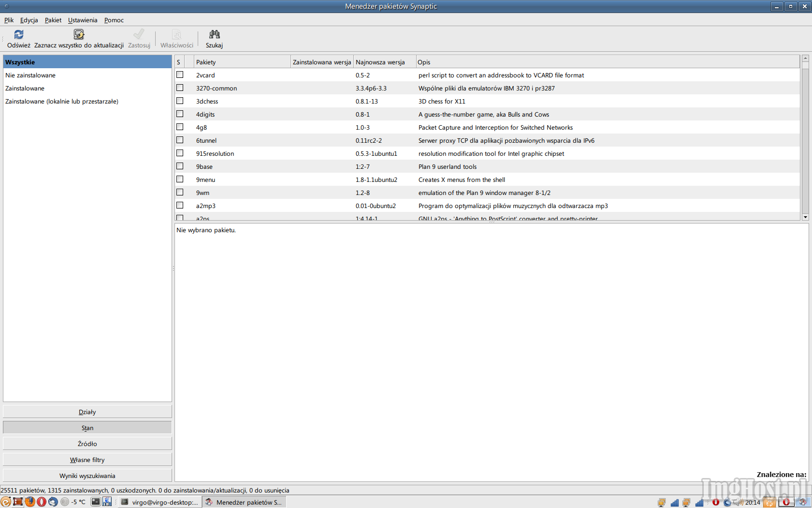Select the 9wm package row
The width and height of the screenshot is (812, 508).
pyautogui.click(x=487, y=193)
